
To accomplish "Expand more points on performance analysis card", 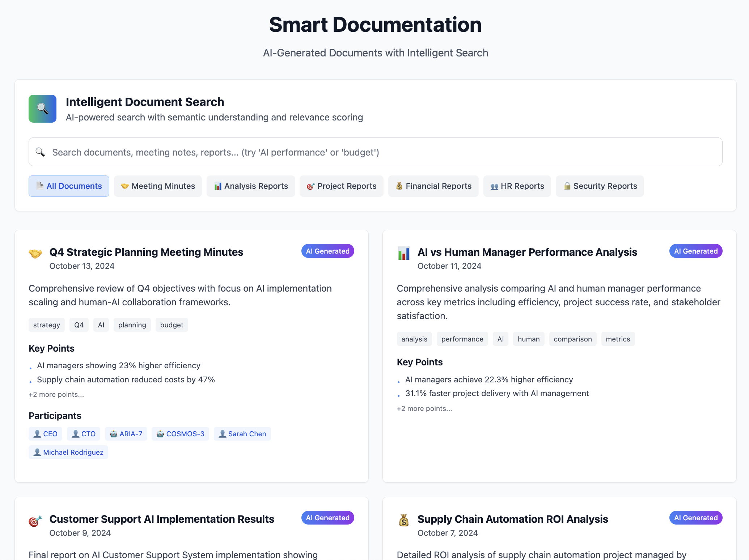I will tap(424, 408).
